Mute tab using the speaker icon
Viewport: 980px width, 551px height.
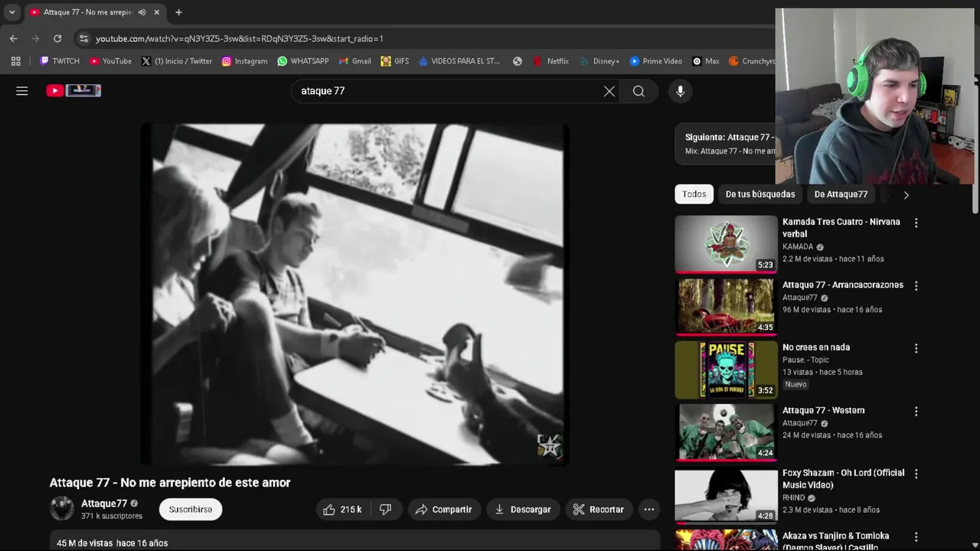(x=142, y=12)
